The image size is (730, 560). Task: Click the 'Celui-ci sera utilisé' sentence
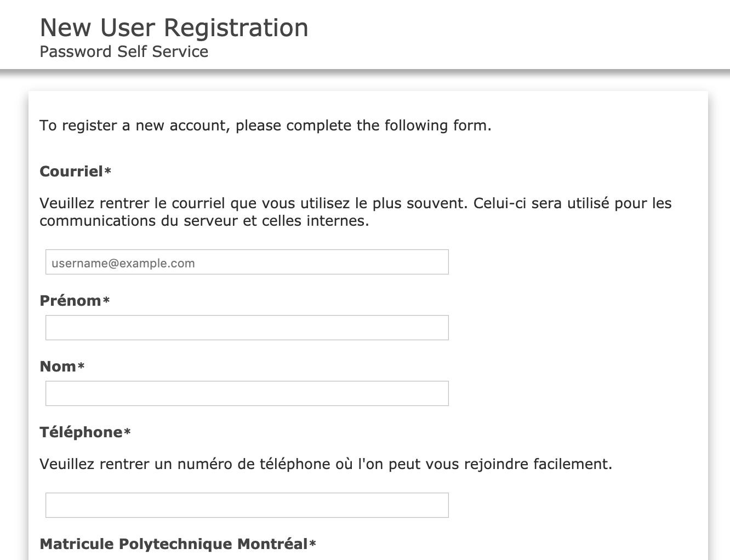pyautogui.click(x=570, y=203)
